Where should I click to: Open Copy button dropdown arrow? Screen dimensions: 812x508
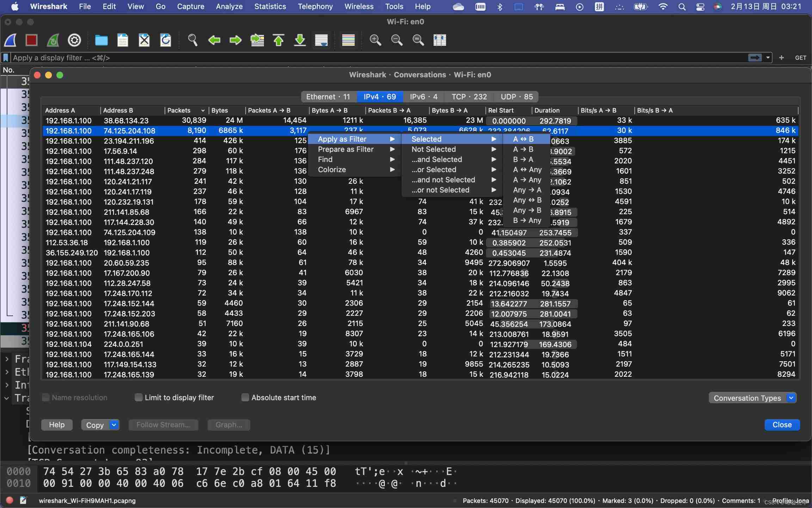pos(114,425)
